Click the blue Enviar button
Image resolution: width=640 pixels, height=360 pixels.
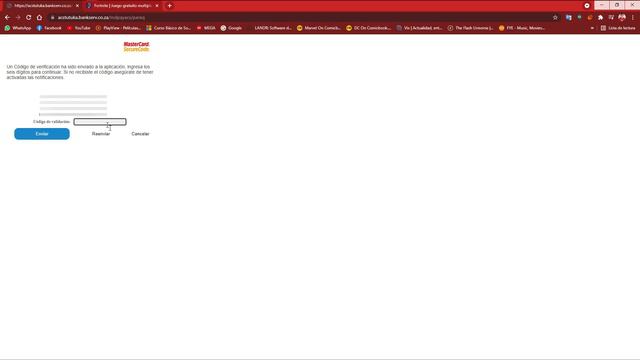click(42, 134)
